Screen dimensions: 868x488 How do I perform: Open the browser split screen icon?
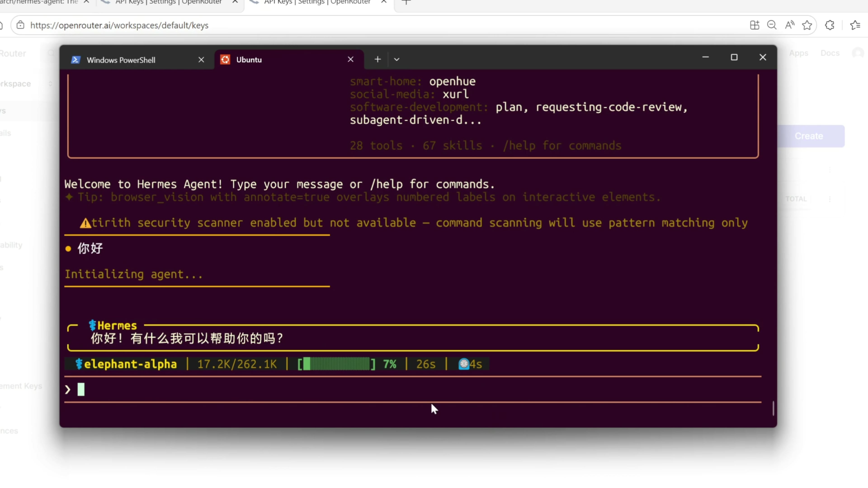[x=755, y=25]
